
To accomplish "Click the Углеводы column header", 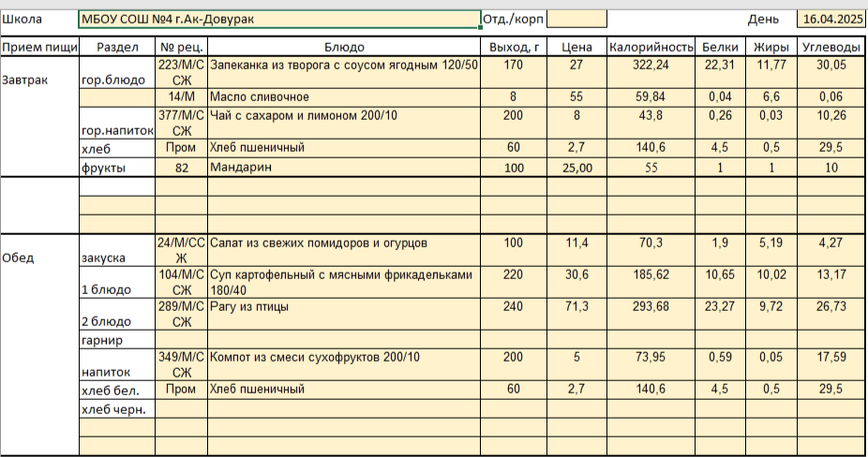I will (831, 47).
